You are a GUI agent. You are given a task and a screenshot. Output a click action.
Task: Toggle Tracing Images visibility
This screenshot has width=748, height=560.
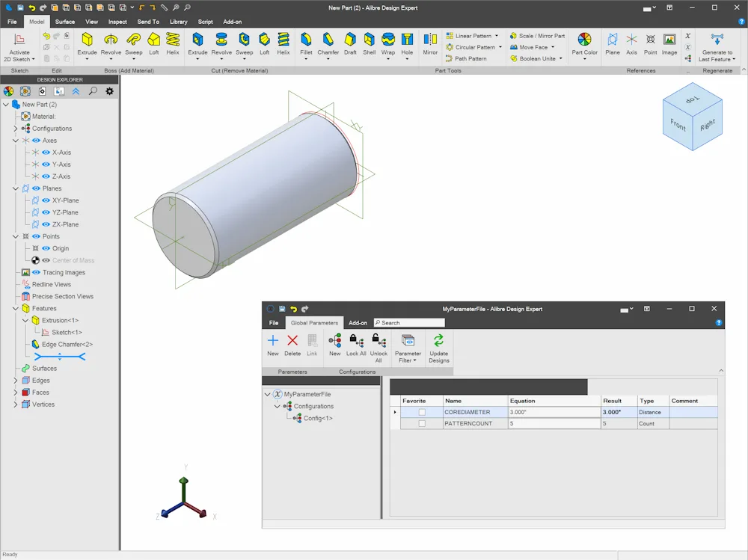point(36,272)
